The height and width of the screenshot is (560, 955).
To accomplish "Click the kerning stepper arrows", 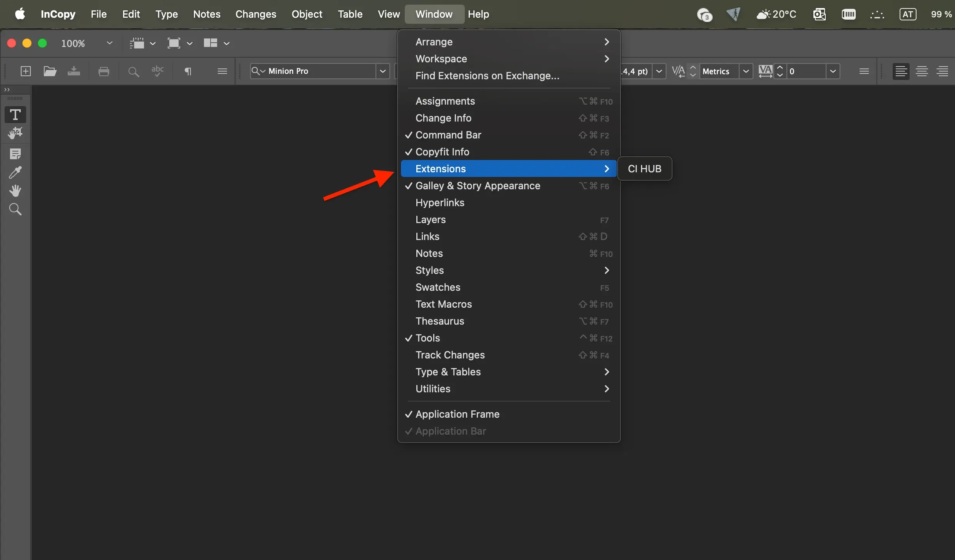I will (x=693, y=71).
